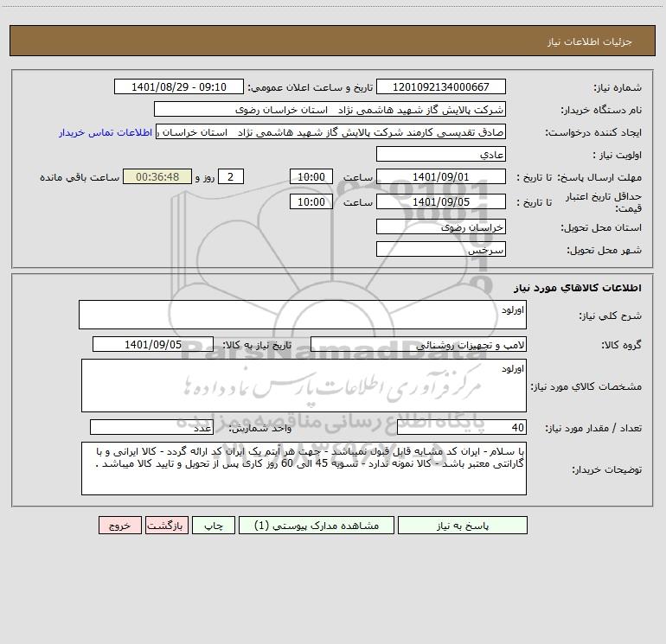Click the شماره نیاز label
The height and width of the screenshot is (644, 666).
[x=618, y=87]
